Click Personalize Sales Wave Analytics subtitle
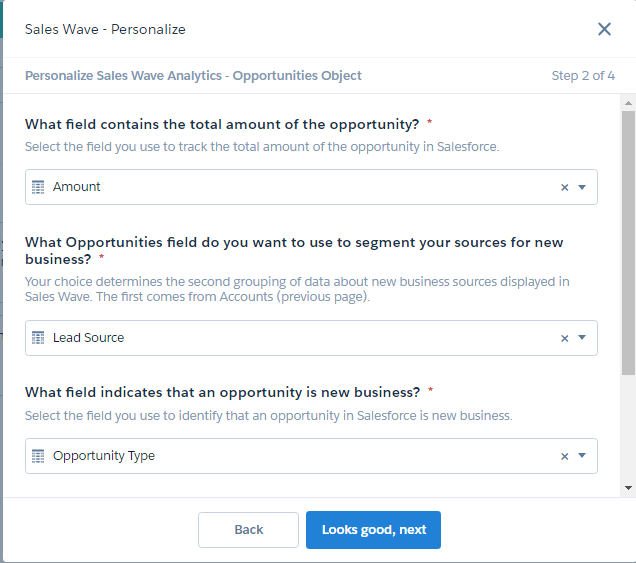The height and width of the screenshot is (563, 636). [x=193, y=75]
